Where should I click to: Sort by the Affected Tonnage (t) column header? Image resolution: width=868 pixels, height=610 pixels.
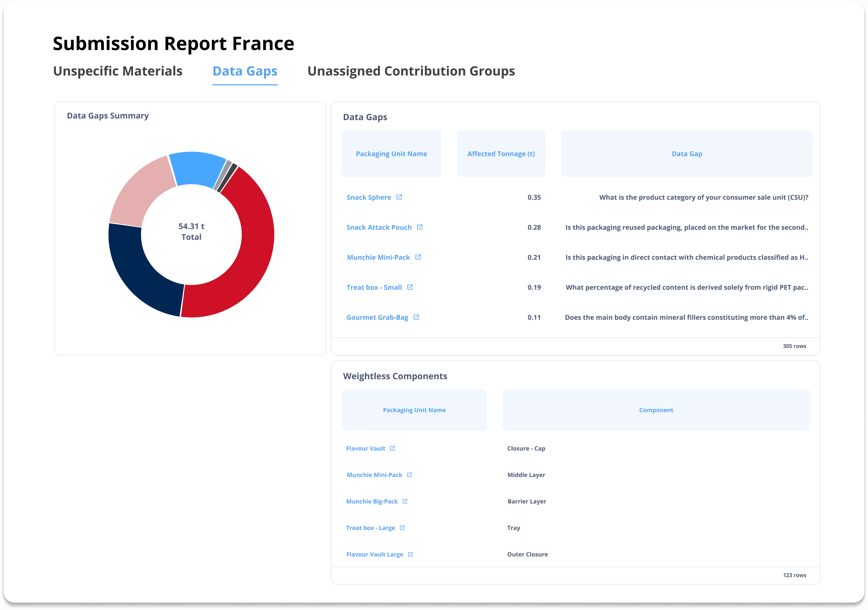click(x=501, y=154)
